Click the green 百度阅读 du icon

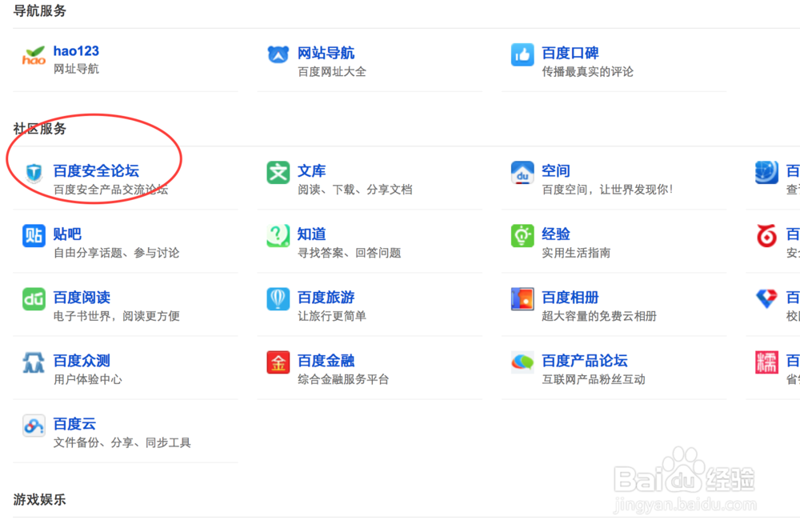tap(34, 299)
